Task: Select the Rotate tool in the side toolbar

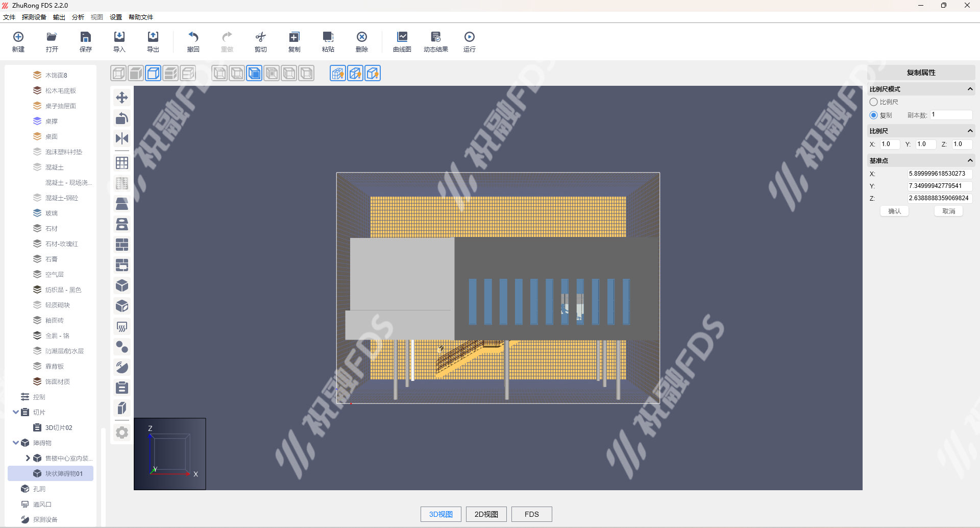Action: [122, 118]
